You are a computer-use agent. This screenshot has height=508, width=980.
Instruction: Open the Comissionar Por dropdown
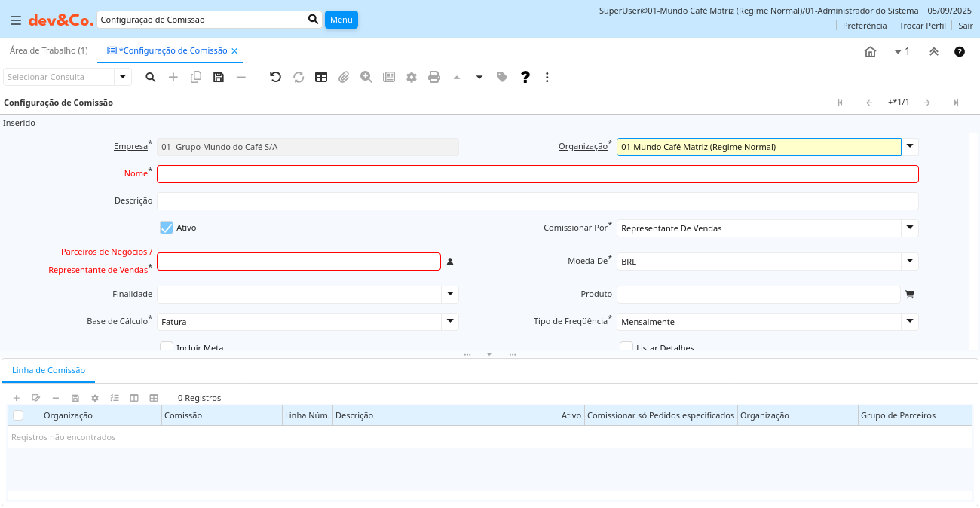click(910, 228)
